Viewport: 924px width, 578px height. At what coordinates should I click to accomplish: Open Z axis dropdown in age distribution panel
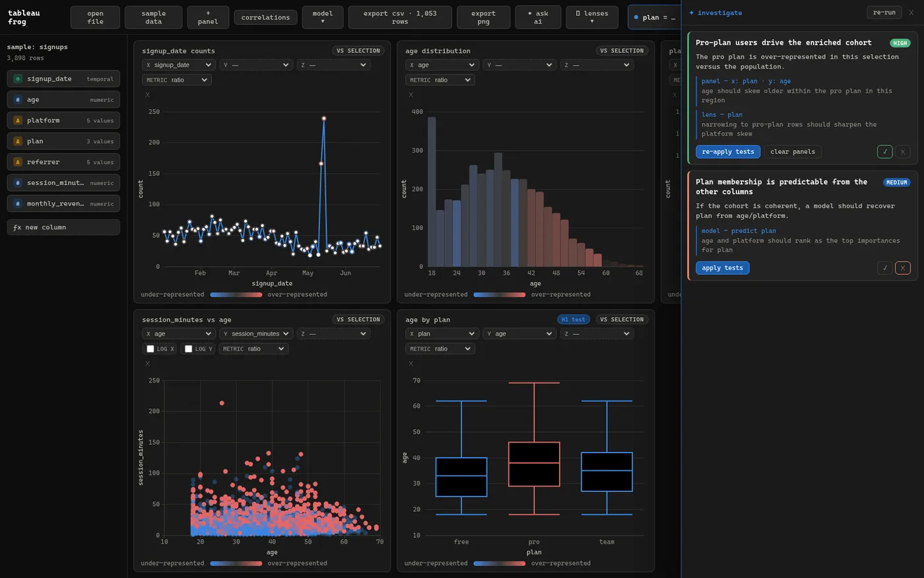click(x=597, y=65)
